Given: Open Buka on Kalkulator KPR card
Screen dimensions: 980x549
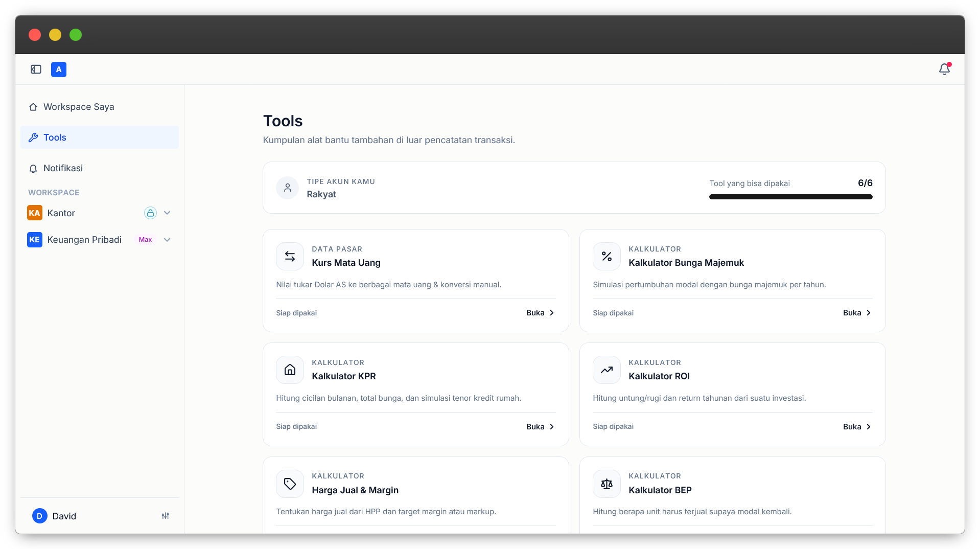Looking at the screenshot, I should tap(540, 427).
